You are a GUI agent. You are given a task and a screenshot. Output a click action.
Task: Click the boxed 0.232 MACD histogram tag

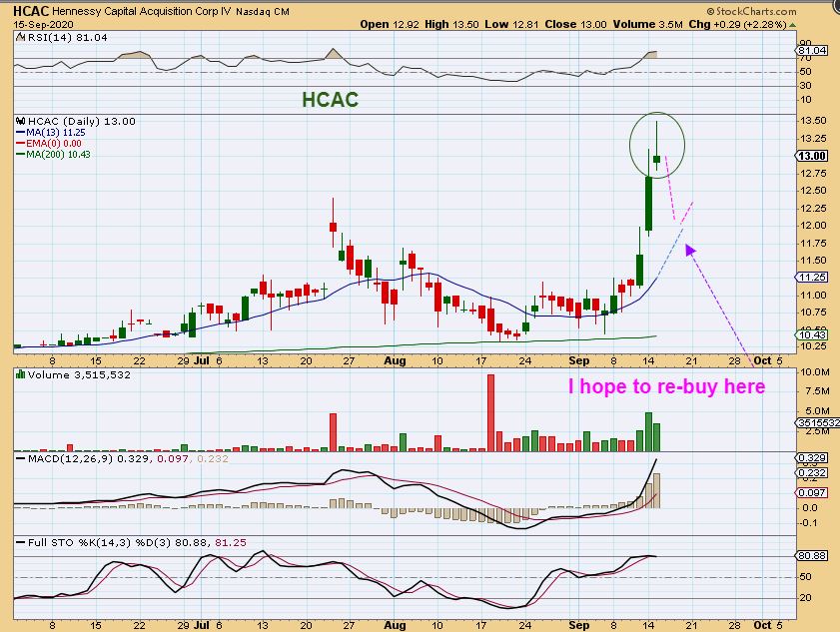click(x=812, y=473)
